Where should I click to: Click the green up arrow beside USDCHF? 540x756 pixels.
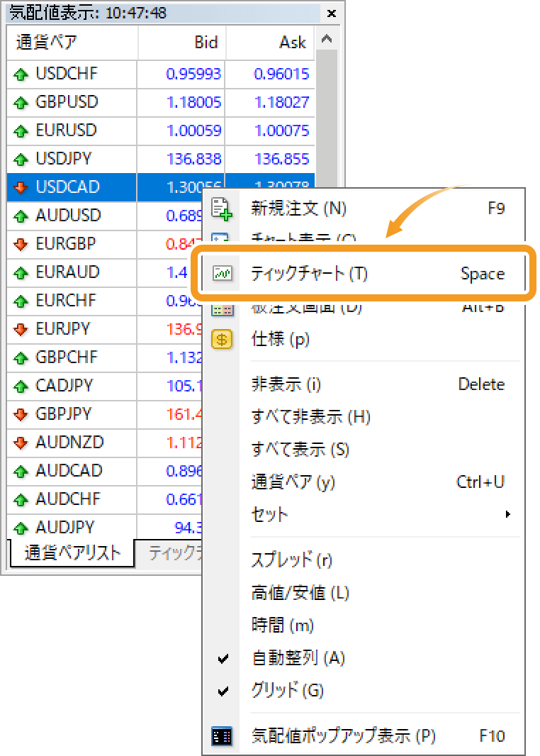tap(21, 74)
